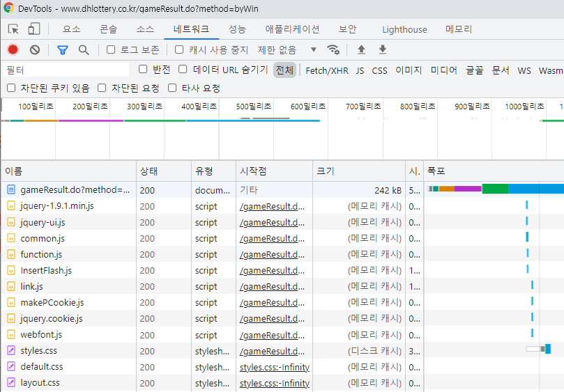
Task: Toggle the device toolbar icon
Action: pyautogui.click(x=33, y=29)
